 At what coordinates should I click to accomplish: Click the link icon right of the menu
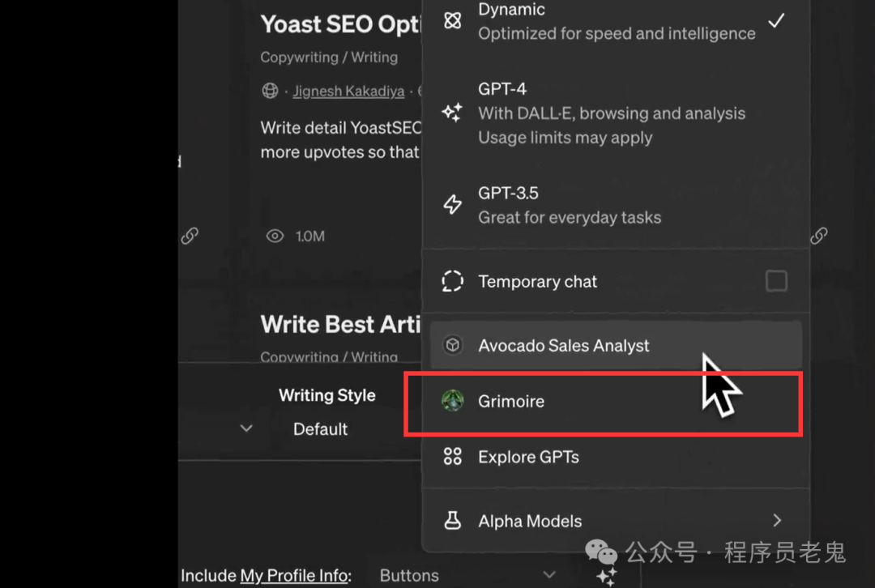(818, 236)
